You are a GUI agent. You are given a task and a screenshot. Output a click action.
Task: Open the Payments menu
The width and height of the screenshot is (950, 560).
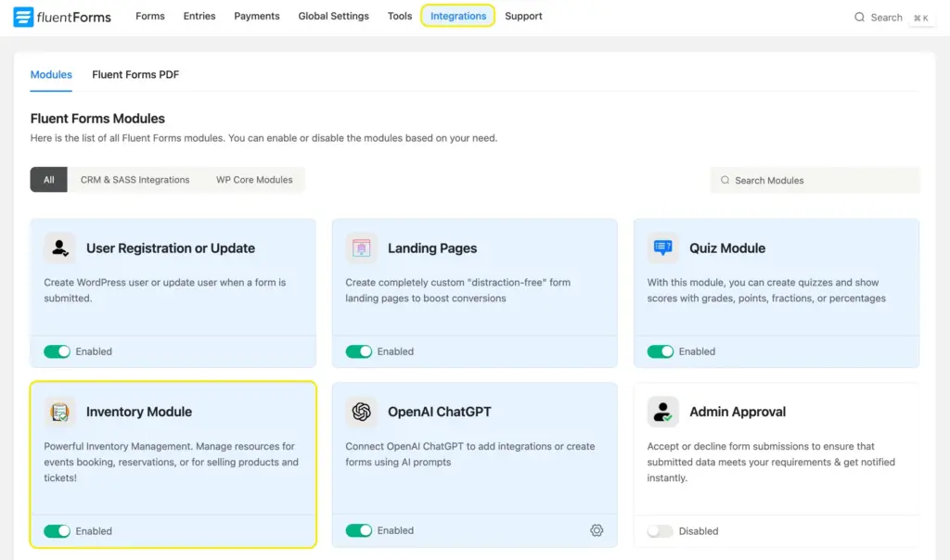point(257,17)
